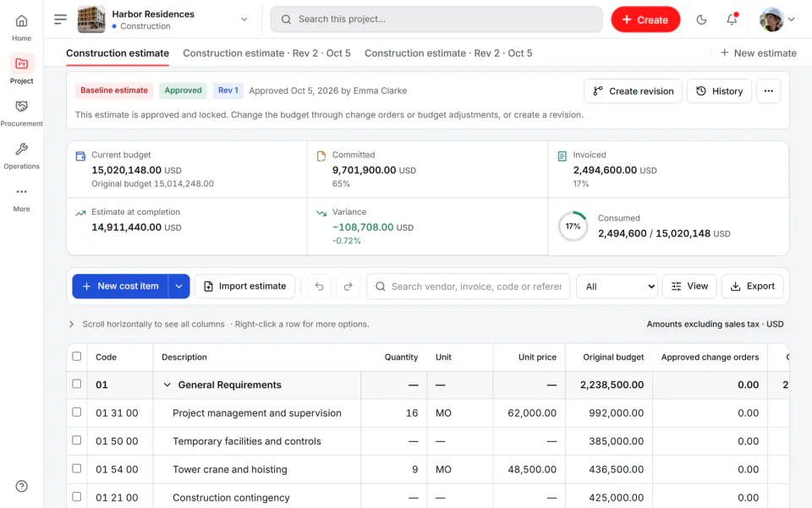Focus the vendor, invoice, code search field
The width and height of the screenshot is (812, 508).
(468, 287)
